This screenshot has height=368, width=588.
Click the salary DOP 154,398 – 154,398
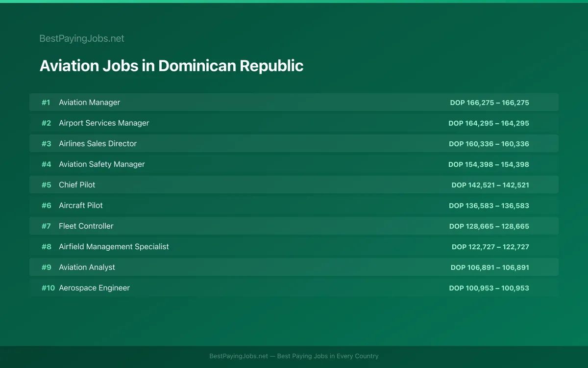pyautogui.click(x=489, y=164)
